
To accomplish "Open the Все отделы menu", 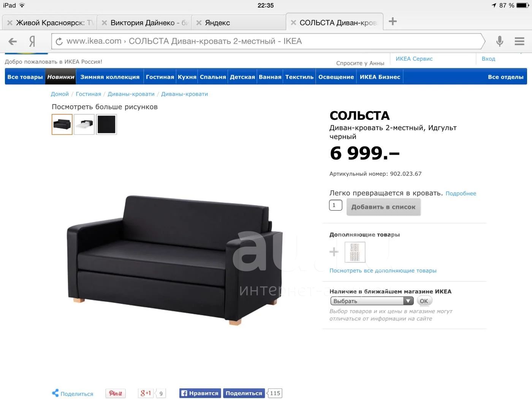I will (x=505, y=77).
